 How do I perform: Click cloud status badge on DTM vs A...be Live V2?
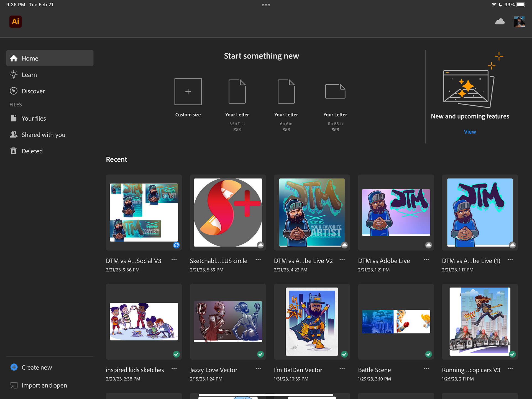point(344,245)
